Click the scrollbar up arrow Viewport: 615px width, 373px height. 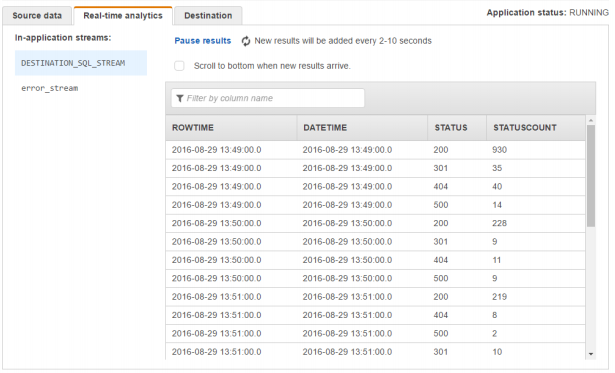click(591, 120)
